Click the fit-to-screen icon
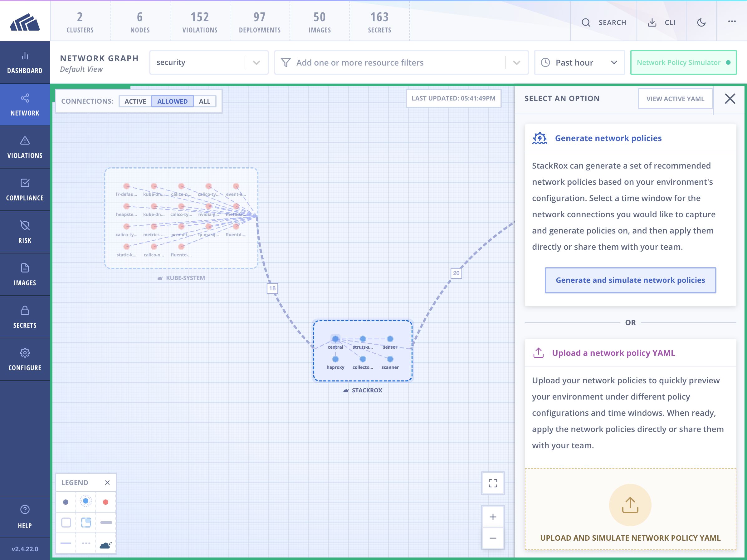The height and width of the screenshot is (560, 747). tap(493, 483)
